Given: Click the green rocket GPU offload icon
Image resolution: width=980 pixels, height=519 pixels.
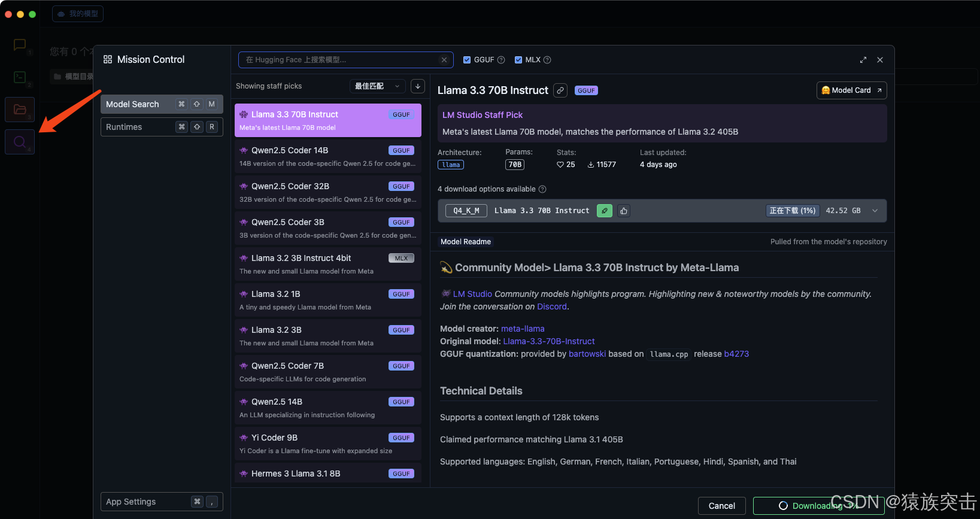Looking at the screenshot, I should tap(605, 211).
